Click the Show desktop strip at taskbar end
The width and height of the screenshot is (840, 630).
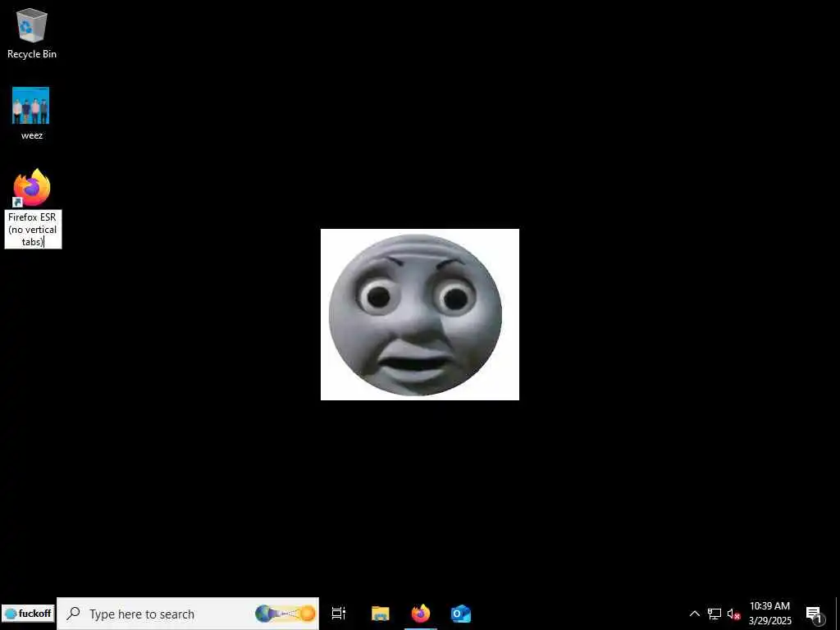[838, 614]
